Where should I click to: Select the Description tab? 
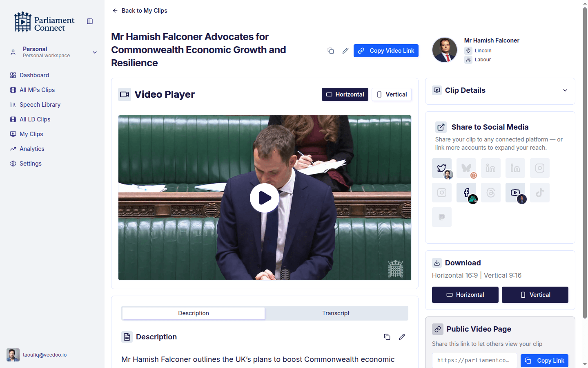(x=194, y=313)
